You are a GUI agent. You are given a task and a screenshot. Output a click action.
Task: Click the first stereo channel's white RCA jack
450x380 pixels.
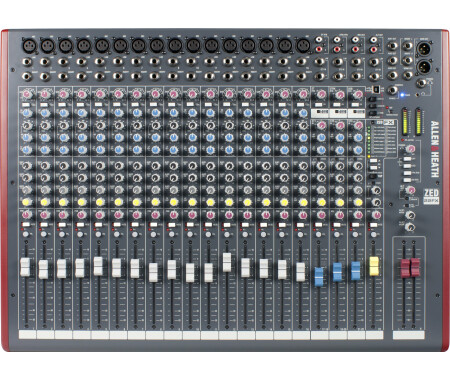(x=320, y=40)
